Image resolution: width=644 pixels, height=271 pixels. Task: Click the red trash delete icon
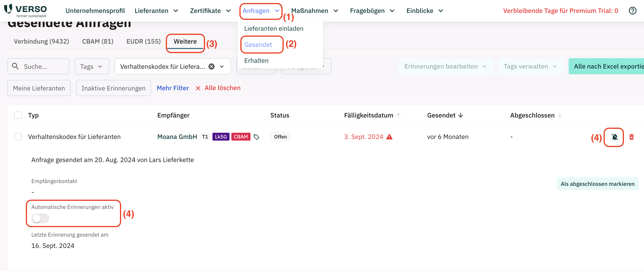[631, 137]
